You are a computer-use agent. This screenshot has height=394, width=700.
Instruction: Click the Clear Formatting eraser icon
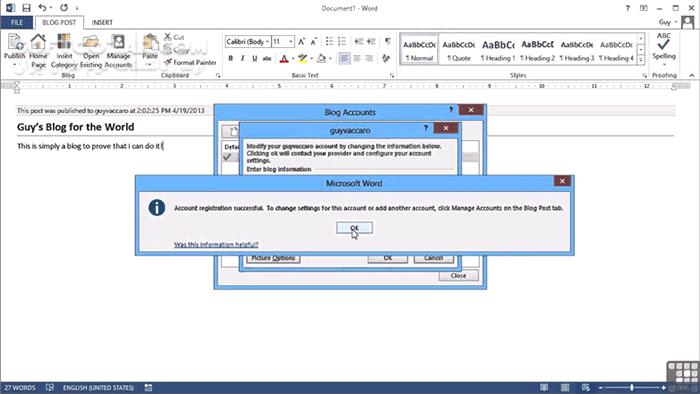click(386, 58)
